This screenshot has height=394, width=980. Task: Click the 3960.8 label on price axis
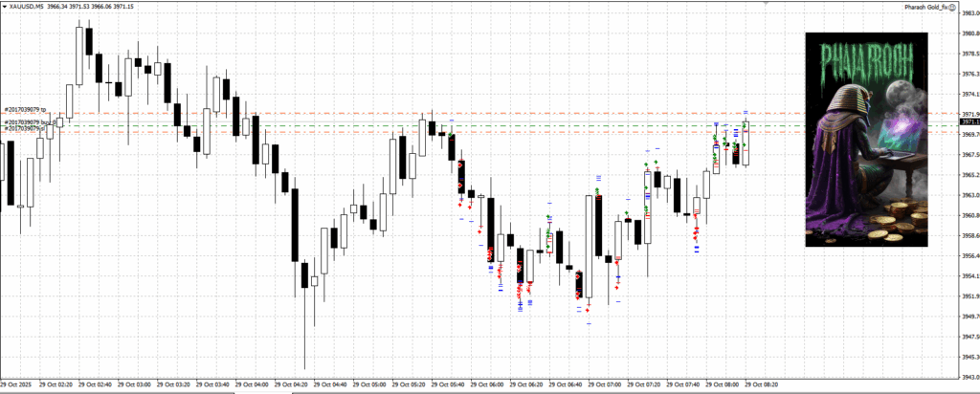coord(967,215)
